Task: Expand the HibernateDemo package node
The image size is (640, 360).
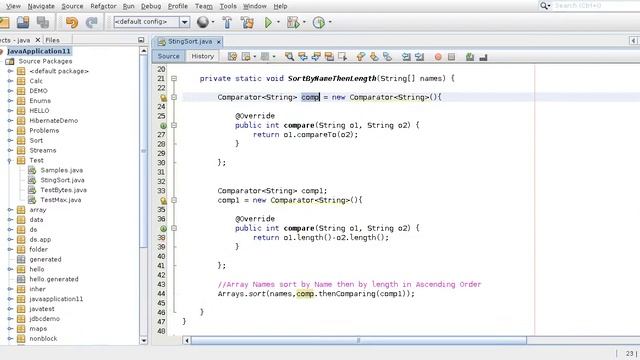Action: 10,120
